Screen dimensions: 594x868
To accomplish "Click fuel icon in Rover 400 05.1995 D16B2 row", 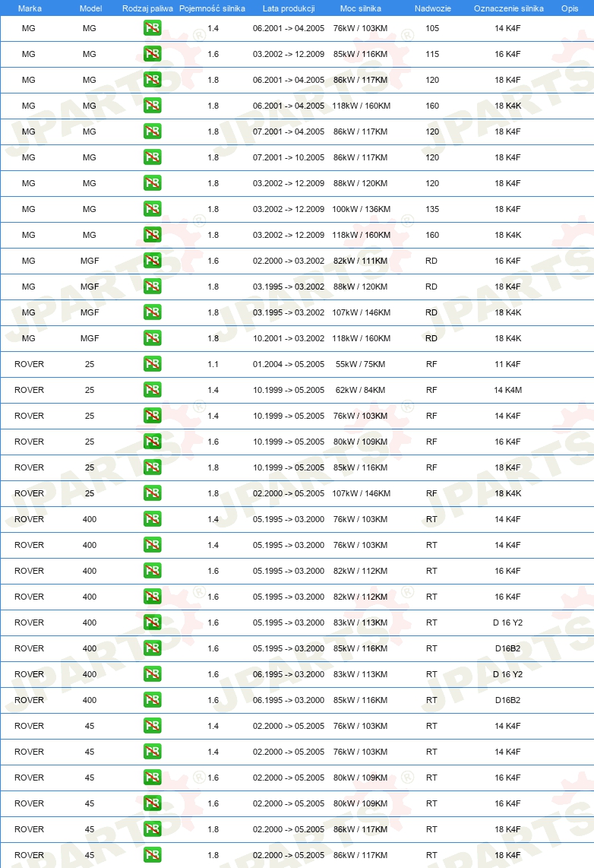I will pyautogui.click(x=152, y=648).
